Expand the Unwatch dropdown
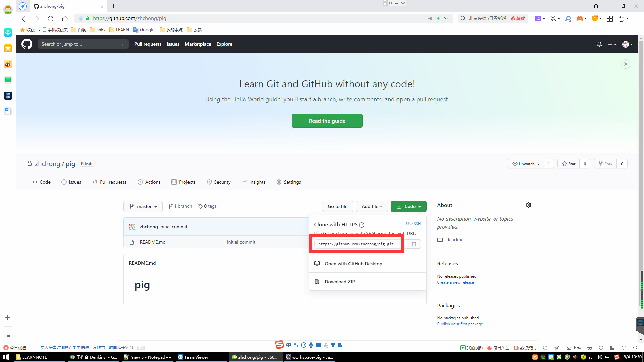 pos(526,164)
